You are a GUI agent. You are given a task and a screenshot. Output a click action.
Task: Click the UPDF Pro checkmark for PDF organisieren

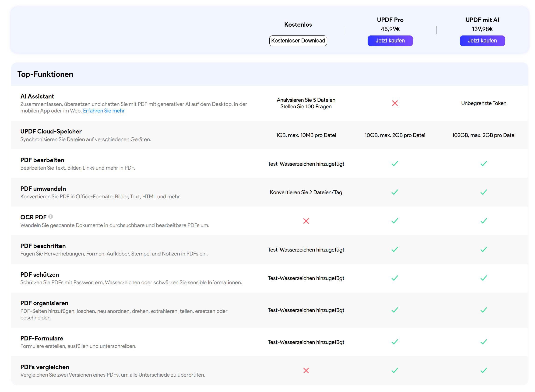coord(395,310)
